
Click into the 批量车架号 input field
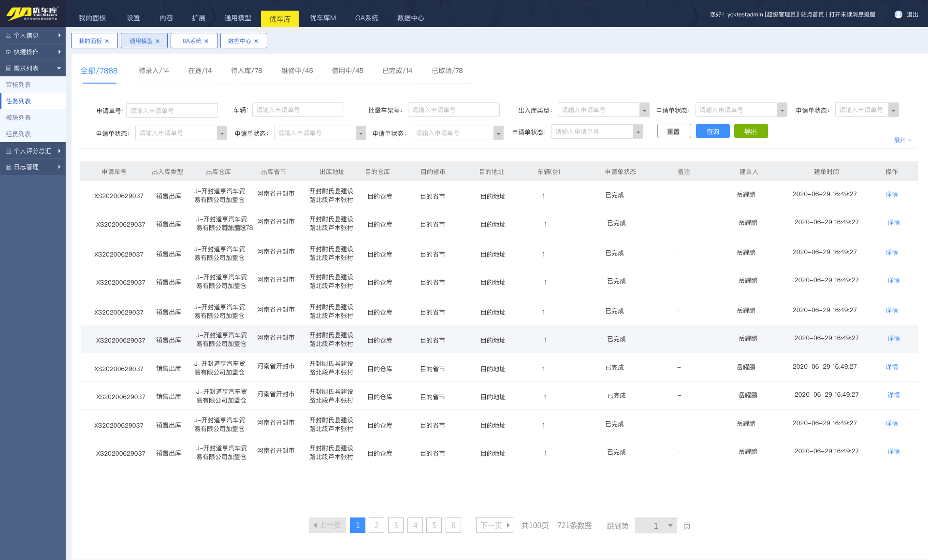(453, 110)
